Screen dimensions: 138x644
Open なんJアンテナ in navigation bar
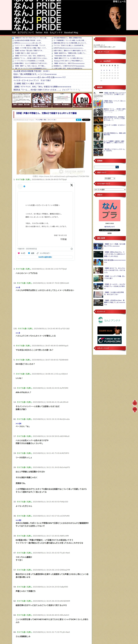click(x=56, y=33)
